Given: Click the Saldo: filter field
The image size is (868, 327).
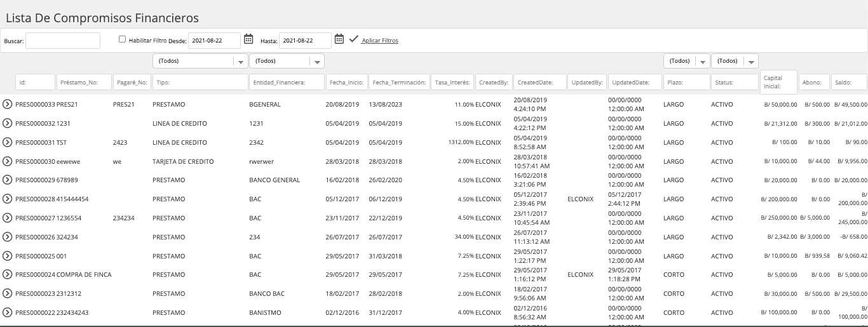Looking at the screenshot, I should point(849,82).
